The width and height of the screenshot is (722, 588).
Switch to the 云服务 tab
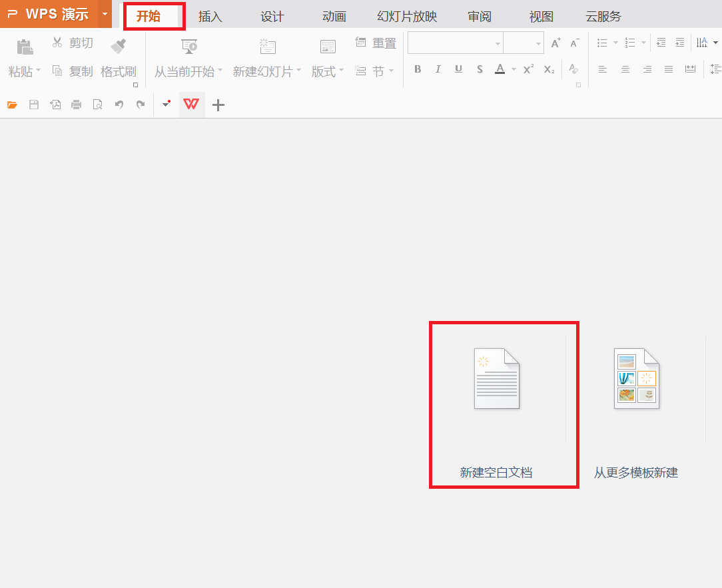[x=603, y=17]
